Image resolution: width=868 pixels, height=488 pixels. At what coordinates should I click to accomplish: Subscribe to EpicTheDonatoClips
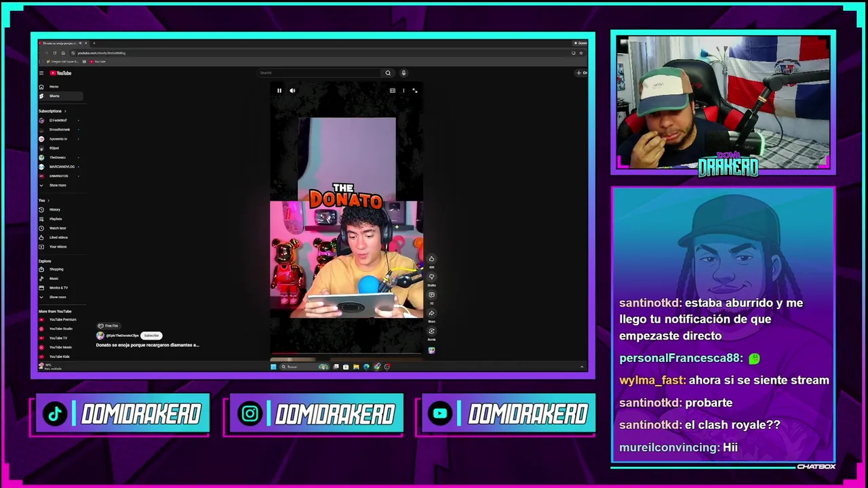coord(151,335)
